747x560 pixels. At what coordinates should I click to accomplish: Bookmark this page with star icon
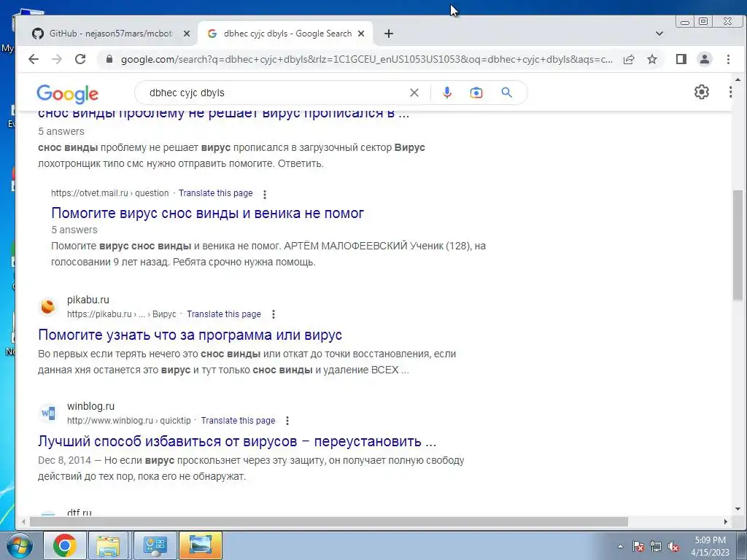652,59
